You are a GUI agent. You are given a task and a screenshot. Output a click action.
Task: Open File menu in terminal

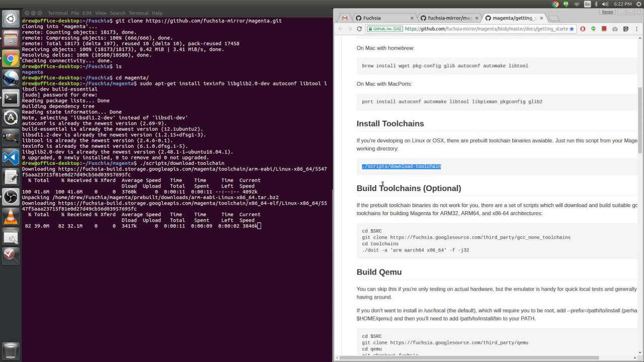(x=75, y=13)
